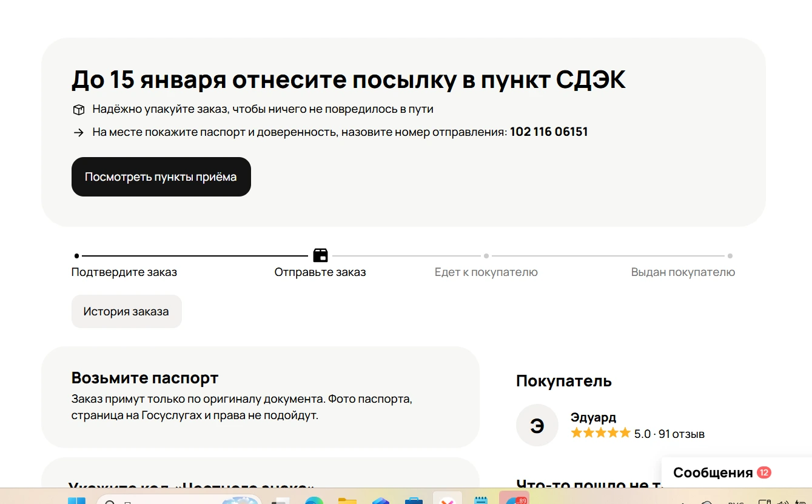Click the heading «До 15 января отнесите посылку в пункт СДЭК»
Screen dimensions: 812x504
(349, 79)
